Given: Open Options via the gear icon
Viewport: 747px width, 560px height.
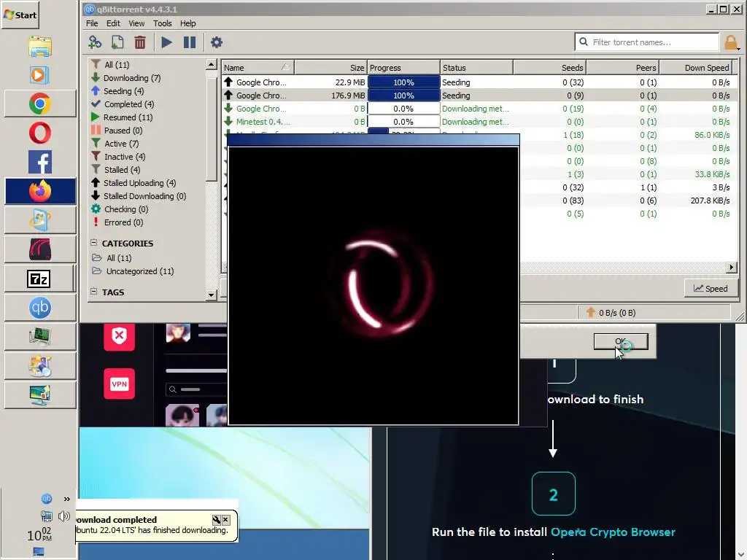Looking at the screenshot, I should (x=216, y=42).
